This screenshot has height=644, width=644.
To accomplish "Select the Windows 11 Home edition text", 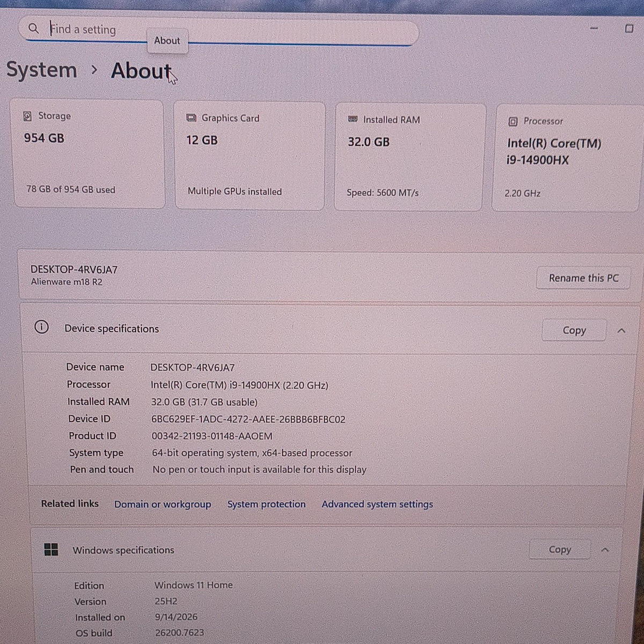I will pos(194,585).
